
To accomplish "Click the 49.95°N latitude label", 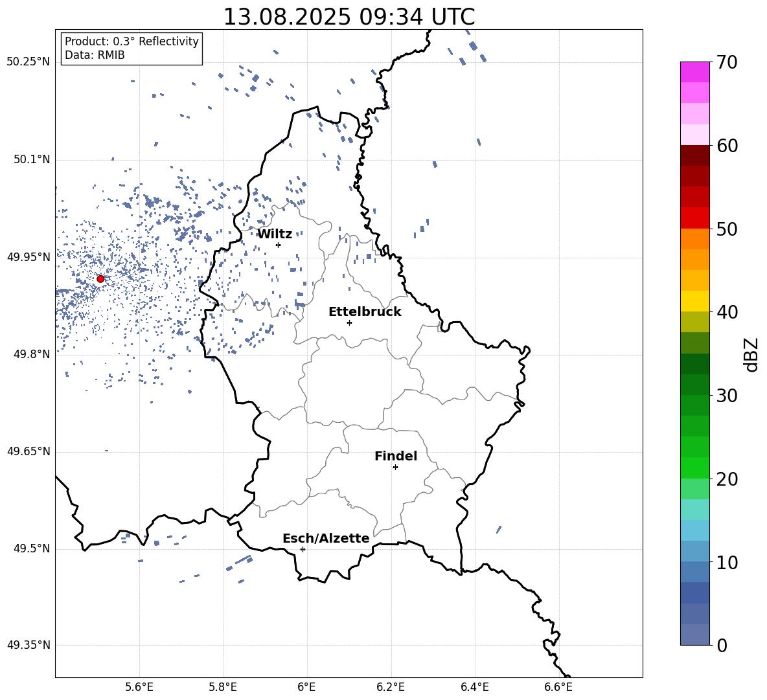I will coord(29,257).
